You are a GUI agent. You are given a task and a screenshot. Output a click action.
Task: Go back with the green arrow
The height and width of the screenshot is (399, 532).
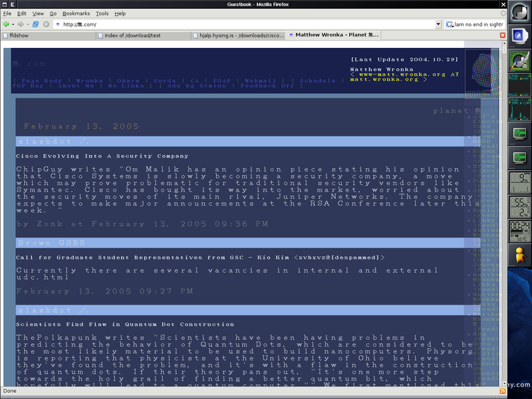pos(6,24)
